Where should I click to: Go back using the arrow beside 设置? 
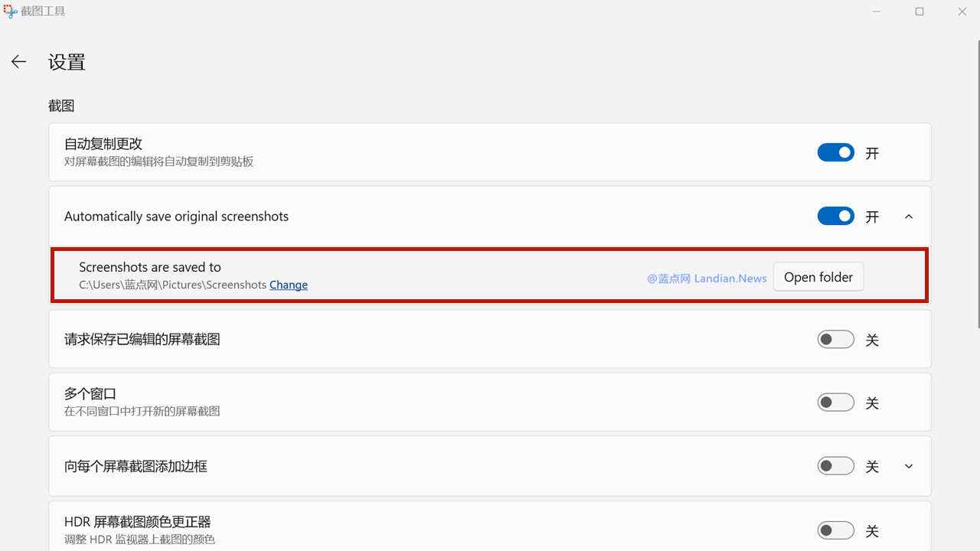(x=18, y=62)
